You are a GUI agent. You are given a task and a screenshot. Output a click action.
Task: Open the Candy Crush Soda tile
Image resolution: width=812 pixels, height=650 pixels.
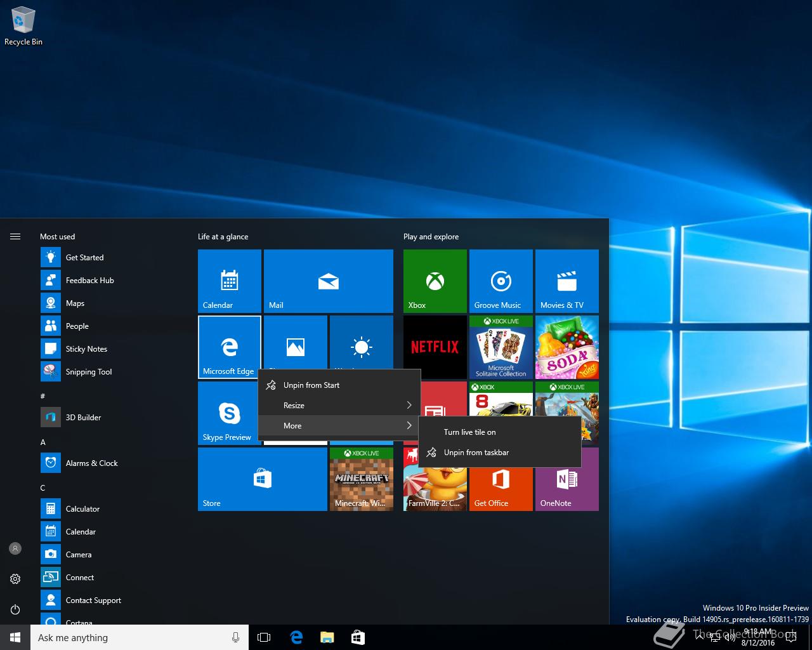coord(567,347)
